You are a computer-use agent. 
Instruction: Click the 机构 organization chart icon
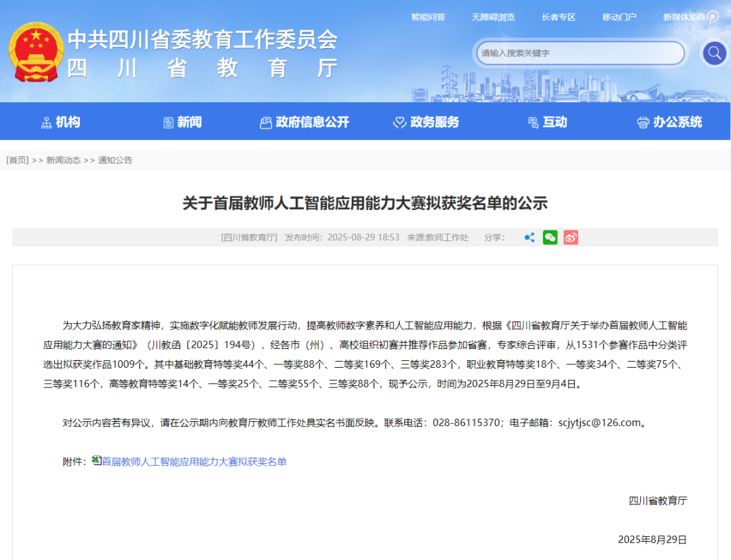[x=45, y=122]
